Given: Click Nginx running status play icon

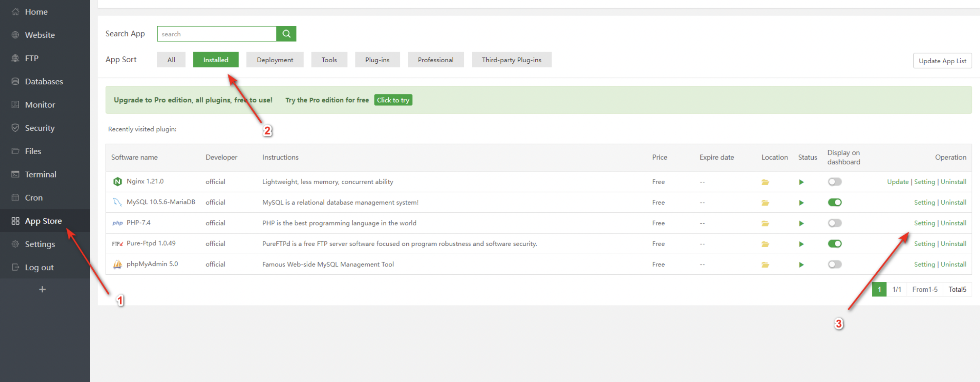Looking at the screenshot, I should 801,182.
